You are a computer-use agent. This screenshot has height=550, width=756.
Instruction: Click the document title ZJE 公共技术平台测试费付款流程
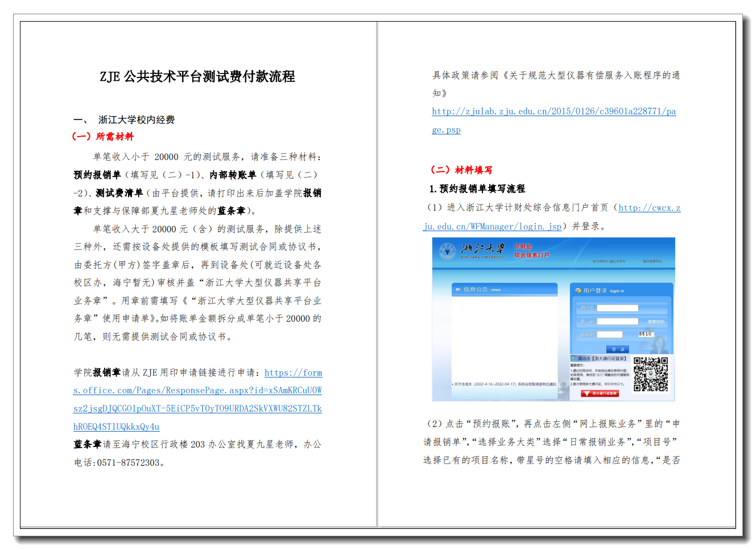[197, 76]
